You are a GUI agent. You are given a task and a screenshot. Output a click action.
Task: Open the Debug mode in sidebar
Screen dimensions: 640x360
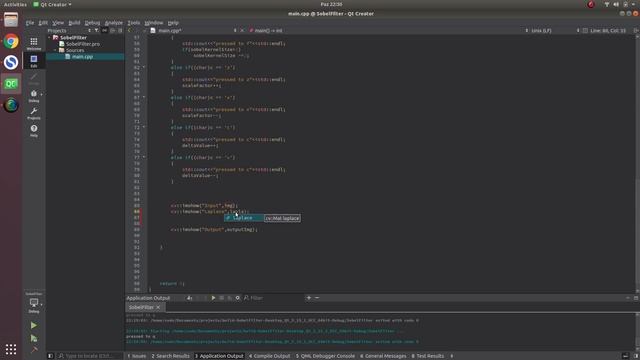coord(34,96)
